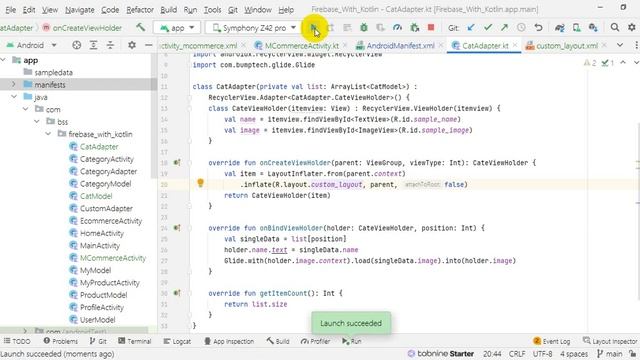Click Select Opened File target icon
The image size is (640, 360).
pyautogui.click(x=76, y=45)
